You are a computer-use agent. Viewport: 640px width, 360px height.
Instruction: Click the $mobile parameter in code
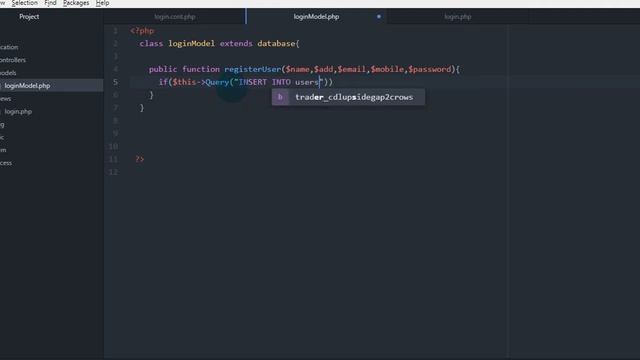tap(387, 69)
